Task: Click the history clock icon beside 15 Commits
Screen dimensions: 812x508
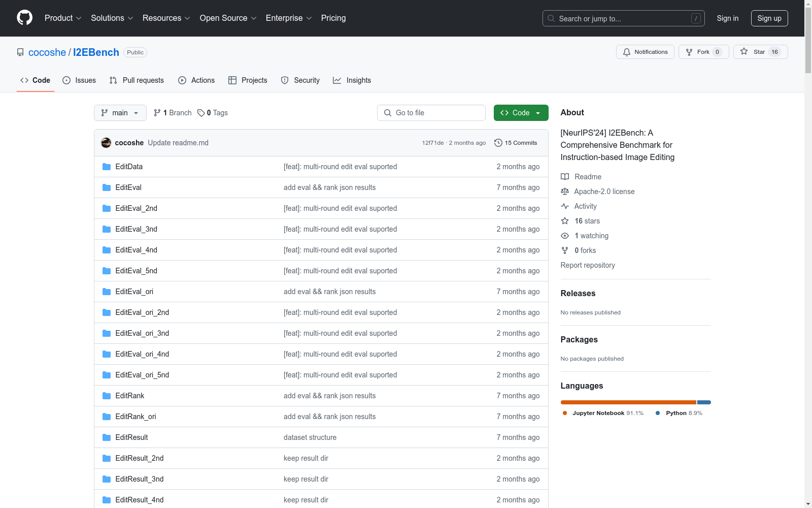Action: point(498,143)
